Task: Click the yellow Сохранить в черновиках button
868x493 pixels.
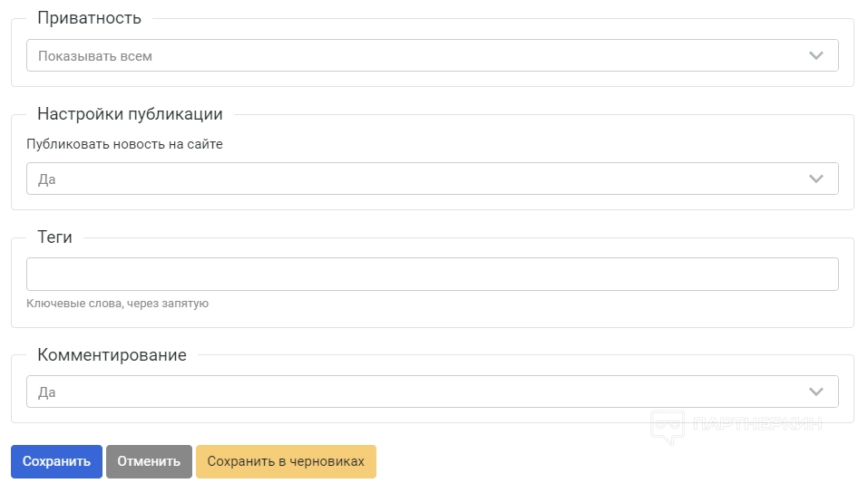Action: tap(286, 461)
